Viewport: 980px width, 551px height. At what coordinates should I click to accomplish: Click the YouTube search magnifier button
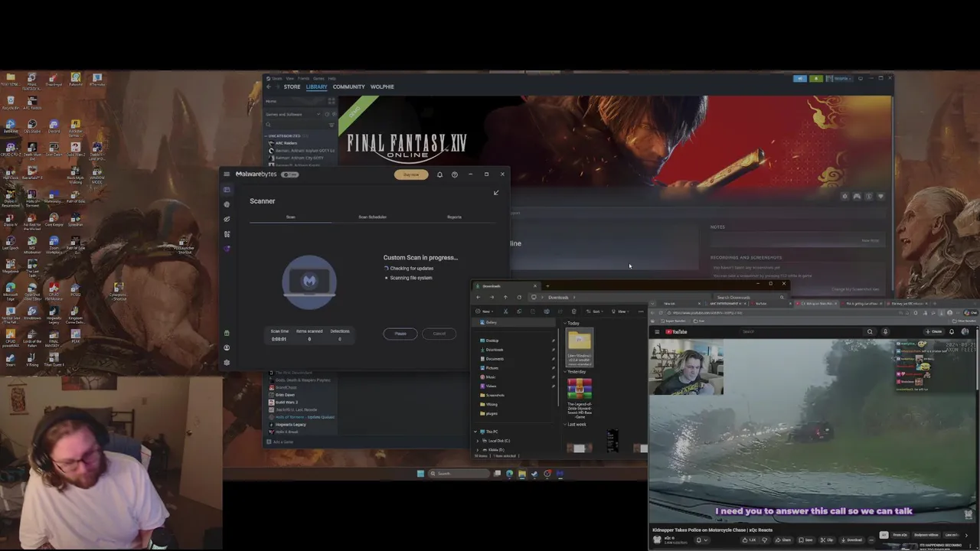pos(870,332)
